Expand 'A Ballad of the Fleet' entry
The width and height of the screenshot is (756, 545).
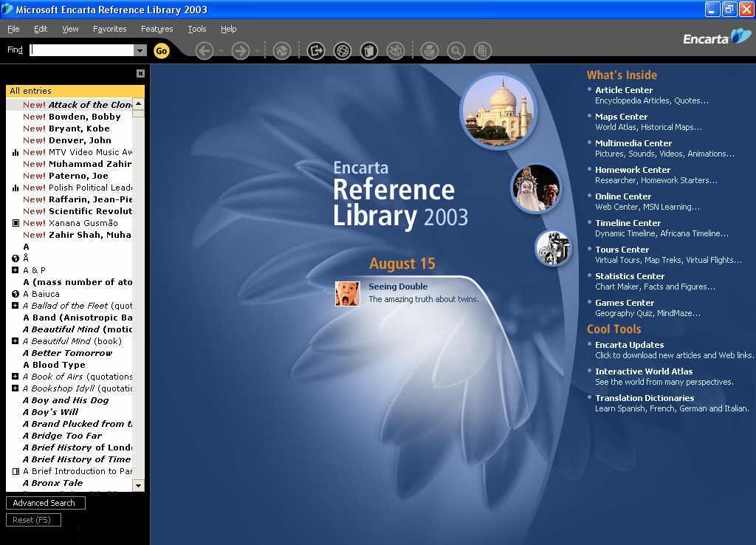(x=15, y=306)
